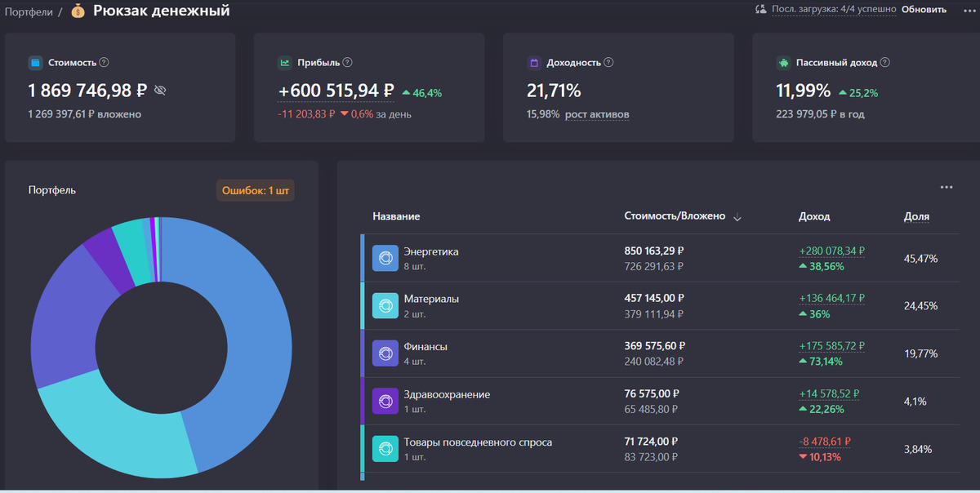Click the Энергетика sector icon
This screenshot has height=493, width=980.
385,258
